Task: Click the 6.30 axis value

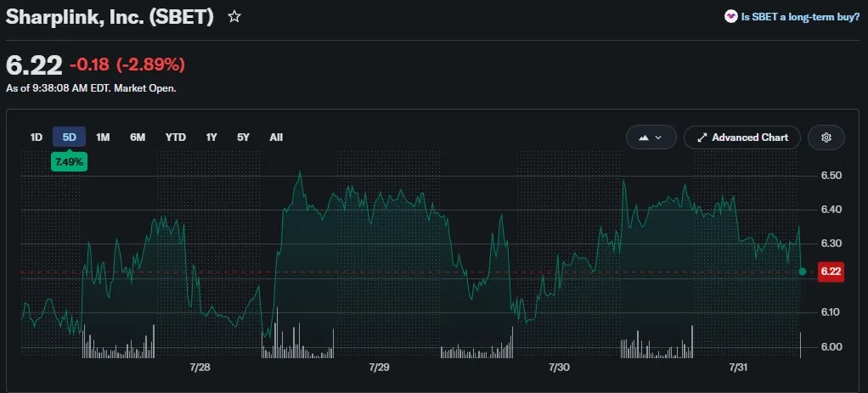Action: pyautogui.click(x=831, y=244)
